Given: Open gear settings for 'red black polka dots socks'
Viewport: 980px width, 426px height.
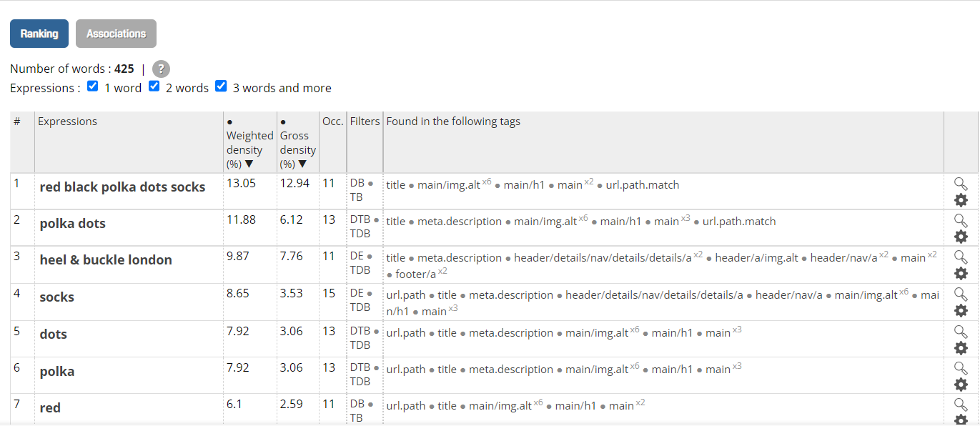Looking at the screenshot, I should pos(961,200).
